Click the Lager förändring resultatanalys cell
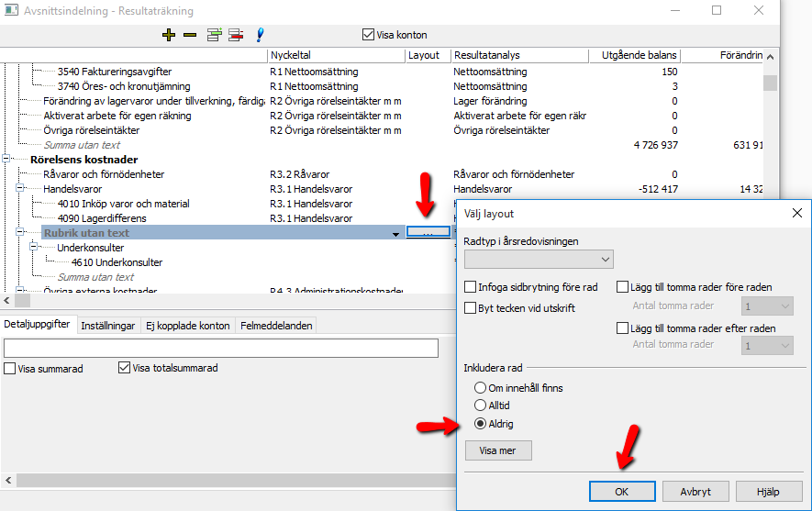Image resolution: width=812 pixels, height=511 pixels. [490, 101]
